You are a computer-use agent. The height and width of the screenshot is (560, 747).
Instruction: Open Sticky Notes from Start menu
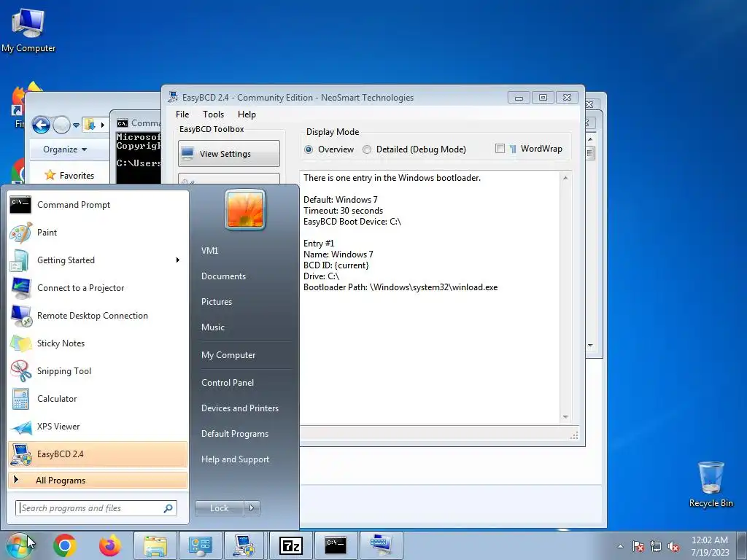pyautogui.click(x=98, y=343)
